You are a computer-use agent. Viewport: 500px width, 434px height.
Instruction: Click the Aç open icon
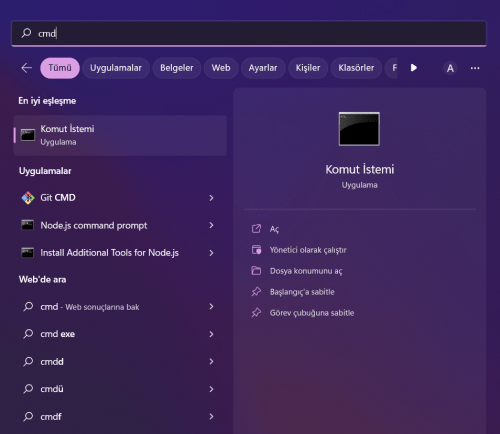pyautogui.click(x=256, y=229)
